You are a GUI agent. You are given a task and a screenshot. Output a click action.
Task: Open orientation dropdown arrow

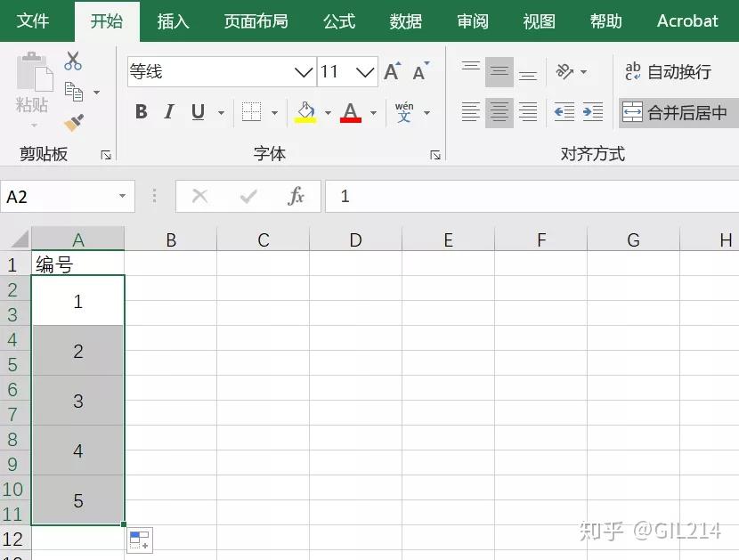pos(583,72)
